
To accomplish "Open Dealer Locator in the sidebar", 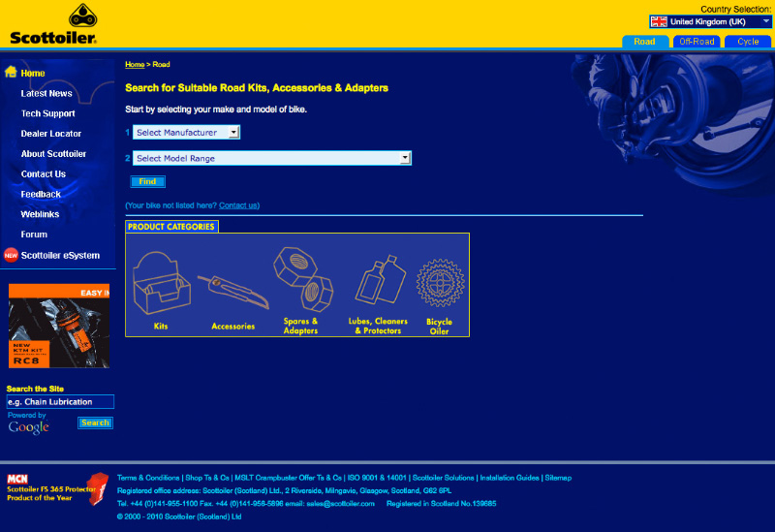I will pyautogui.click(x=51, y=134).
